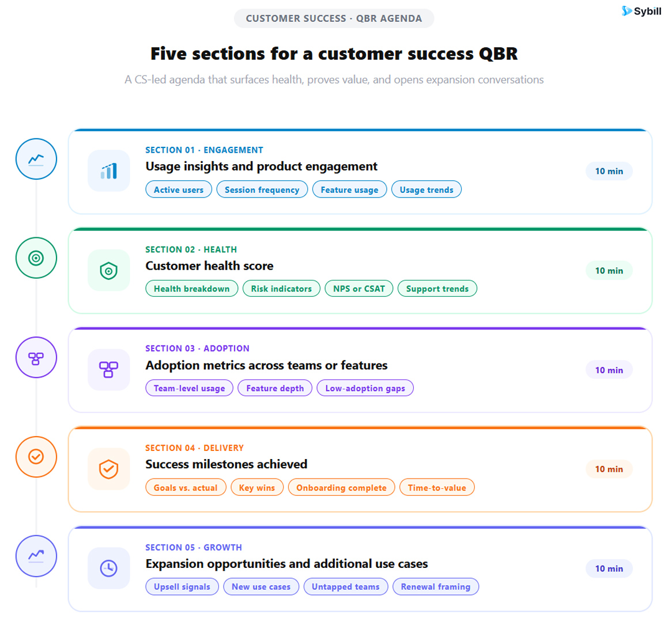
Task: Click the org-chart icon in Adoption card
Action: click(x=109, y=370)
